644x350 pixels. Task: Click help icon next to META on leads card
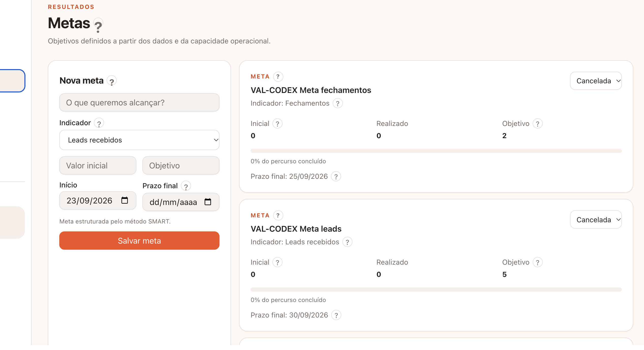tap(278, 215)
